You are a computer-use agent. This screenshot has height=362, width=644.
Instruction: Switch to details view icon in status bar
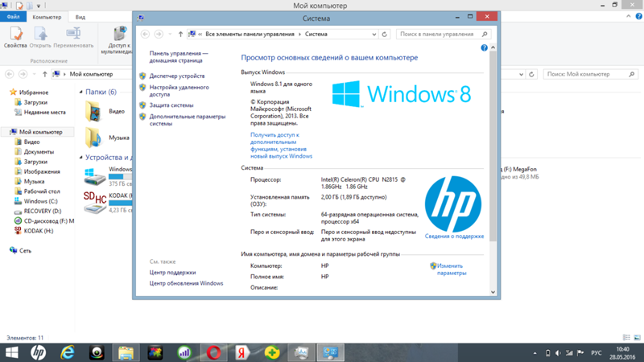(626, 337)
